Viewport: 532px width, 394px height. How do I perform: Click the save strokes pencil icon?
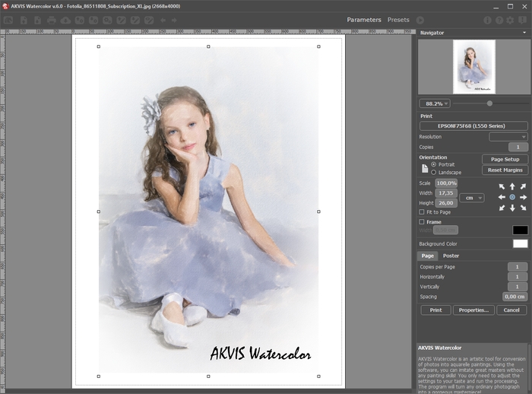coord(135,21)
